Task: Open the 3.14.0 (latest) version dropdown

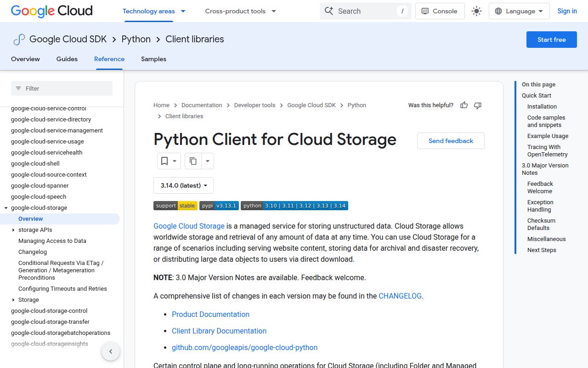Action: point(183,185)
